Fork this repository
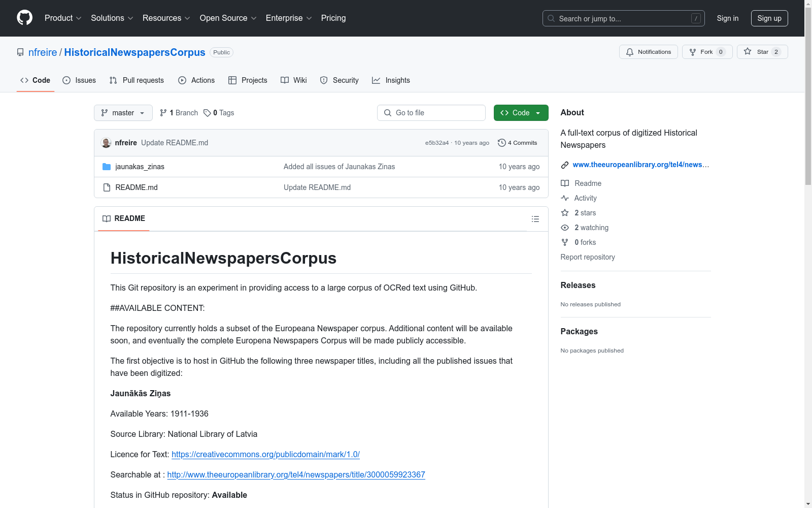812x508 pixels. coord(707,52)
